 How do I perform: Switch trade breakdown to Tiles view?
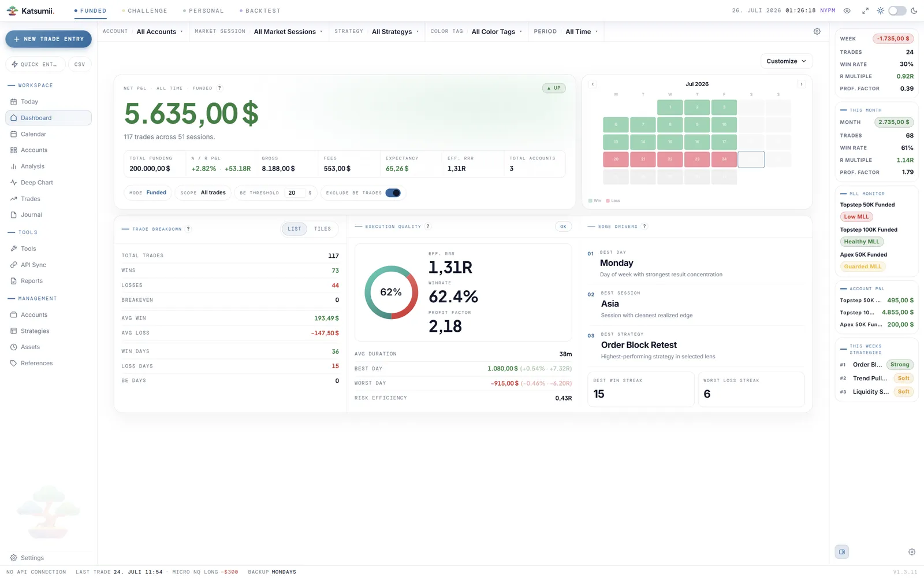[323, 229]
